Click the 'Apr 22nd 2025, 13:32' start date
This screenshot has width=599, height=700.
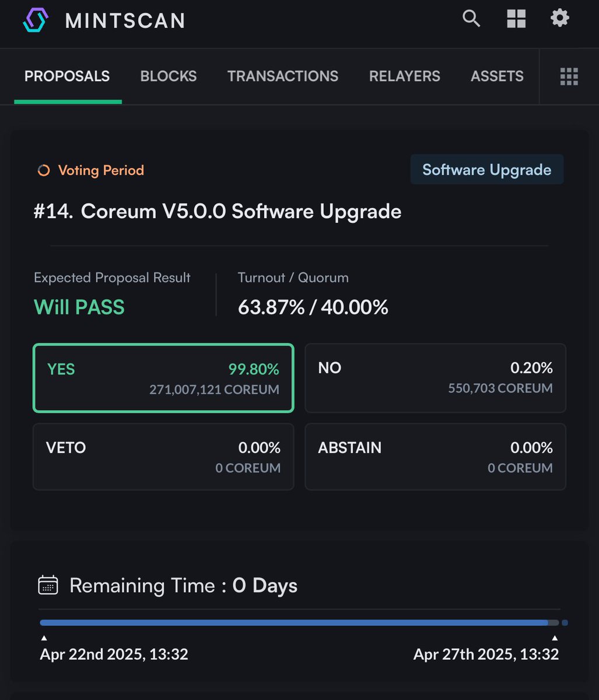(x=114, y=654)
